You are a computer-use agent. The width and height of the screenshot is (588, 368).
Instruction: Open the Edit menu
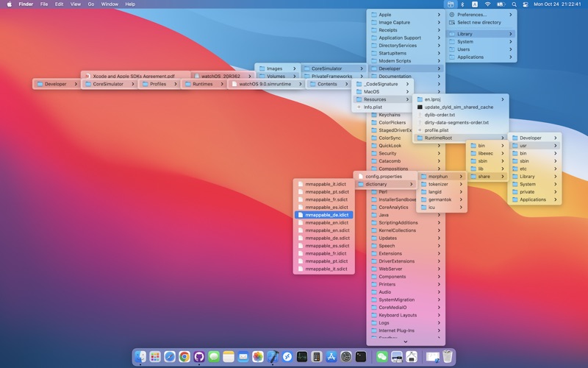[x=60, y=4]
